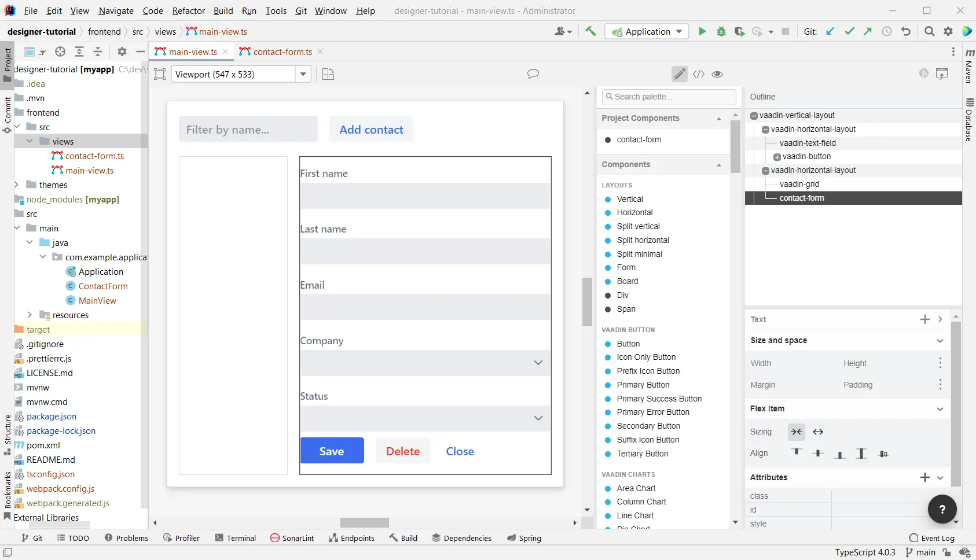Open the Refactor menu
This screenshot has width=976, height=560.
(188, 11)
